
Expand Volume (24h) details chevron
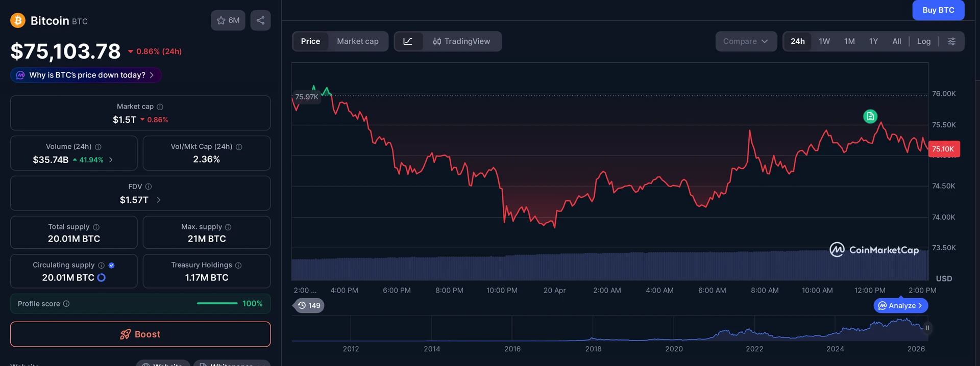(x=111, y=160)
